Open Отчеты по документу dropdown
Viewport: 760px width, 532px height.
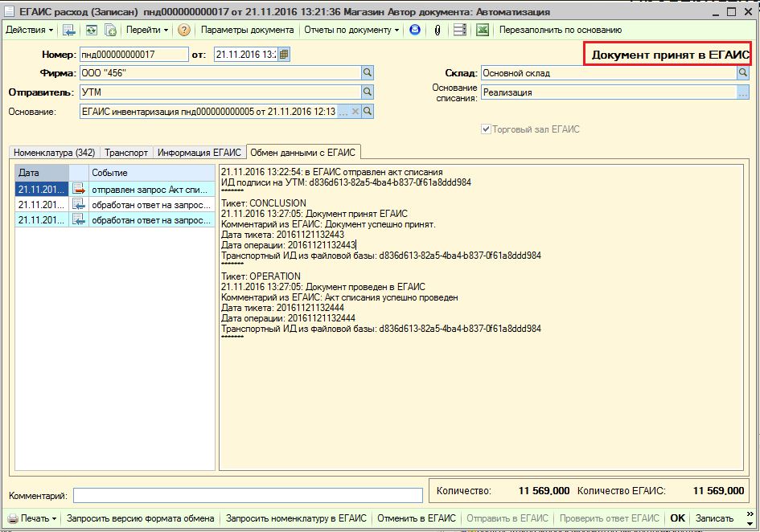351,30
